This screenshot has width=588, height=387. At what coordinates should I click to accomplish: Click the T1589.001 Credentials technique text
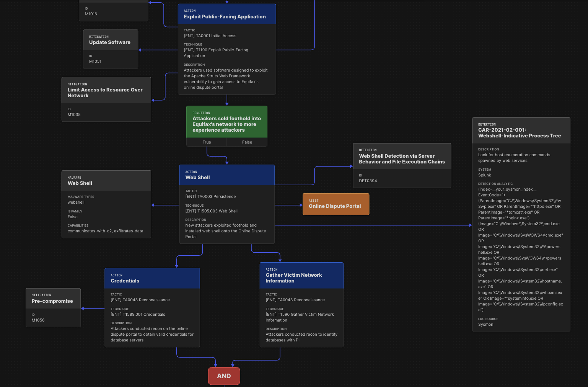pos(138,315)
